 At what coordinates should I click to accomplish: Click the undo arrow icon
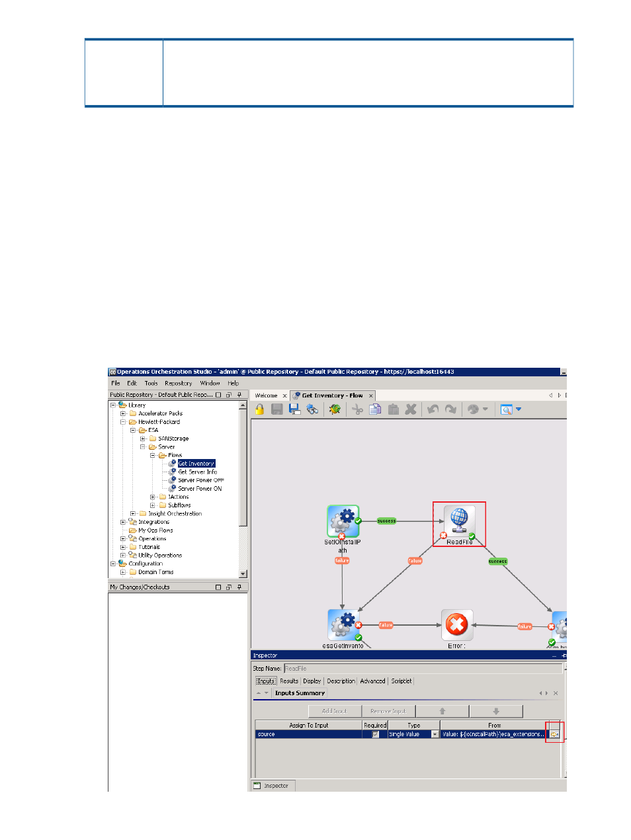433,409
